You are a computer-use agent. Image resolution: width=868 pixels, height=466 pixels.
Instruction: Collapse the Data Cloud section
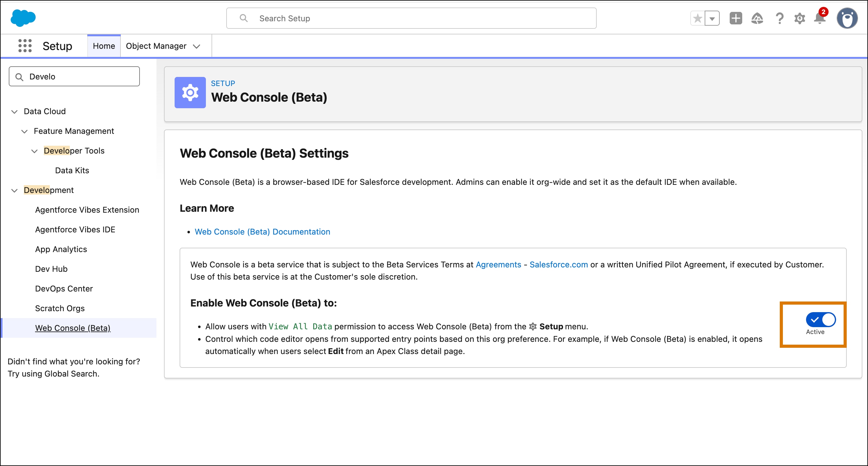click(14, 111)
